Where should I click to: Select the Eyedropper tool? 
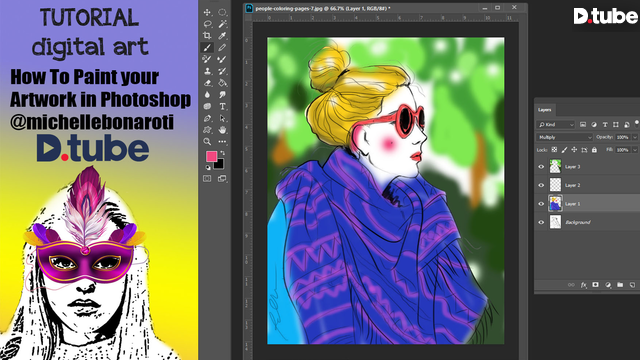(222, 36)
